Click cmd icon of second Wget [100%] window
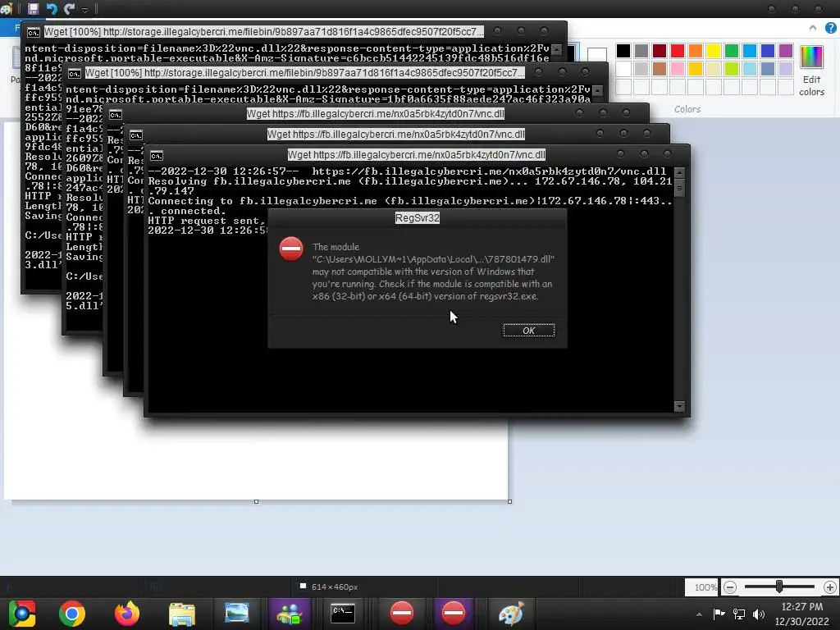Viewport: 840px width, 630px height. coord(75,73)
